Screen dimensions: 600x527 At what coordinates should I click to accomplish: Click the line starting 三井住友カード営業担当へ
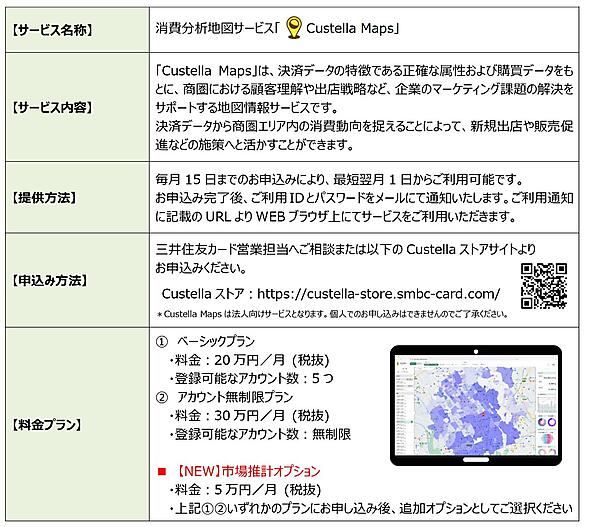(x=346, y=250)
